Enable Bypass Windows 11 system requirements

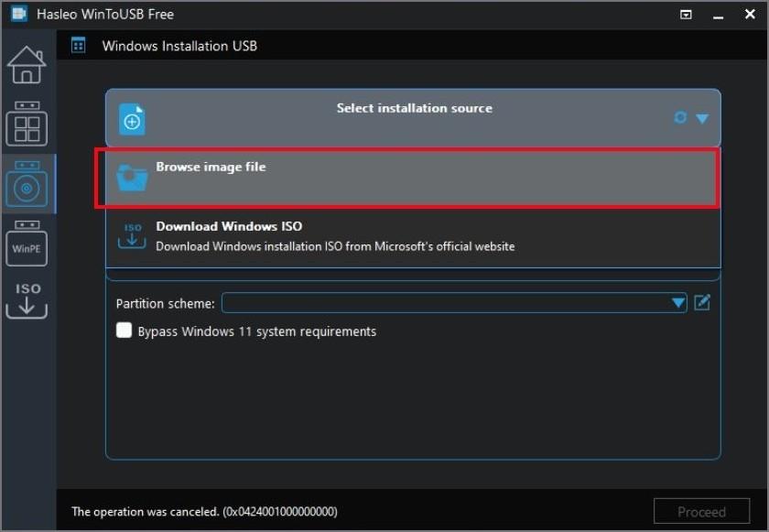(x=125, y=331)
